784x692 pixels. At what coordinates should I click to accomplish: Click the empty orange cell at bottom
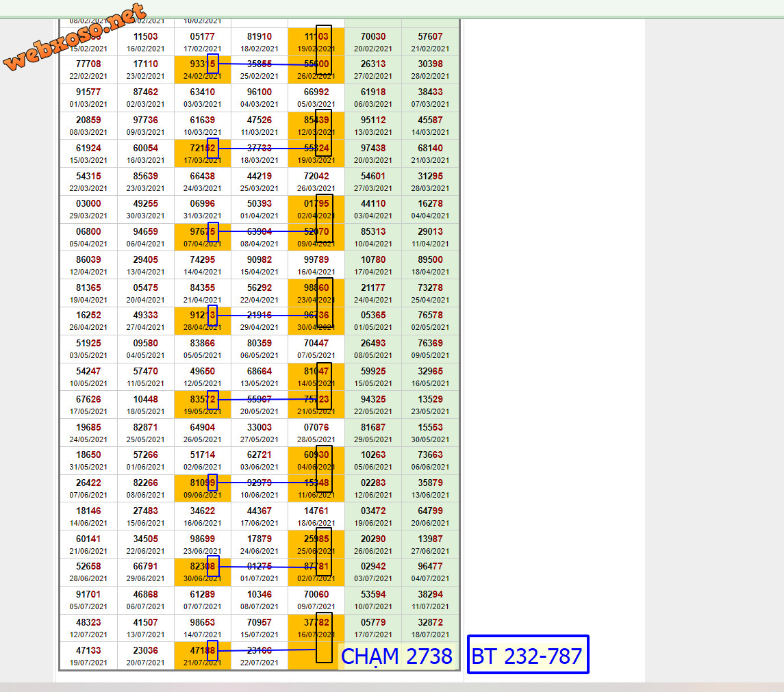pos(302,656)
